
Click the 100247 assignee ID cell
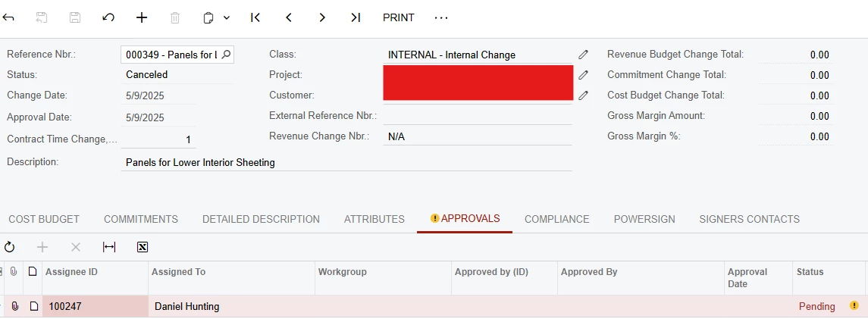point(96,306)
